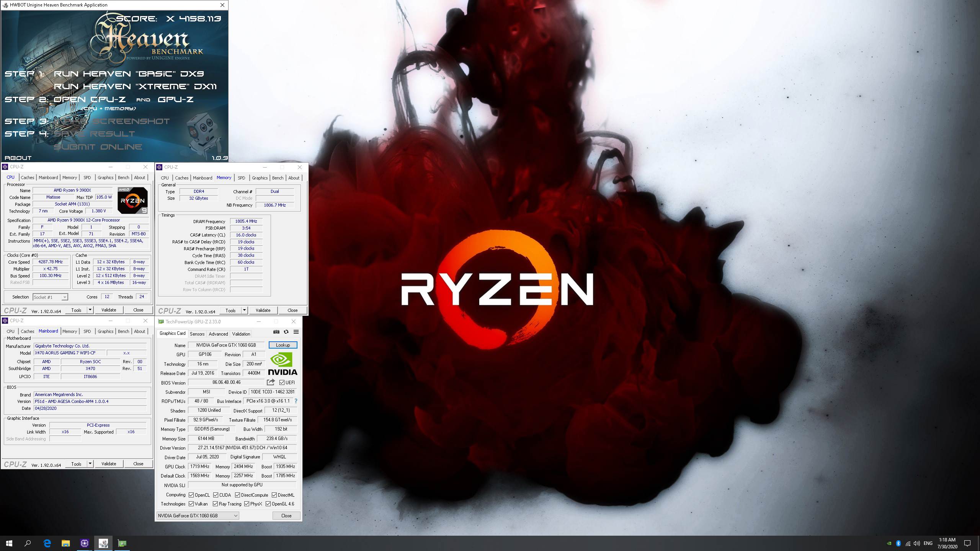Image resolution: width=980 pixels, height=551 pixels.
Task: Take a GPU-Z screenshot with camera icon
Action: coord(276,332)
